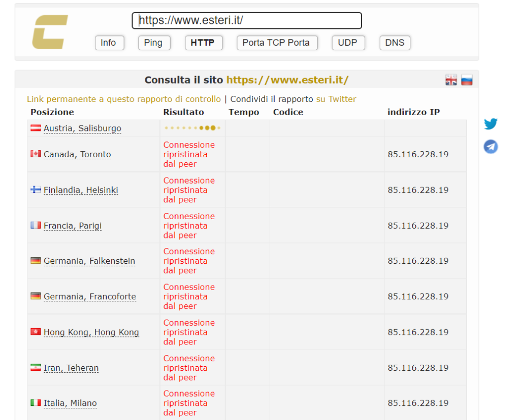The image size is (520, 420).
Task: Open the https://www.esteri.it/ title link
Action: tap(287, 80)
